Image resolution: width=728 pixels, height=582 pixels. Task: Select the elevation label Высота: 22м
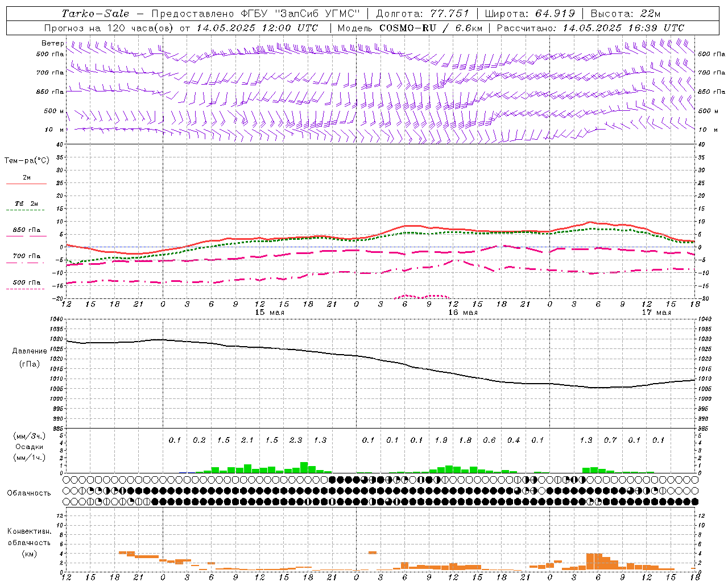626,14
